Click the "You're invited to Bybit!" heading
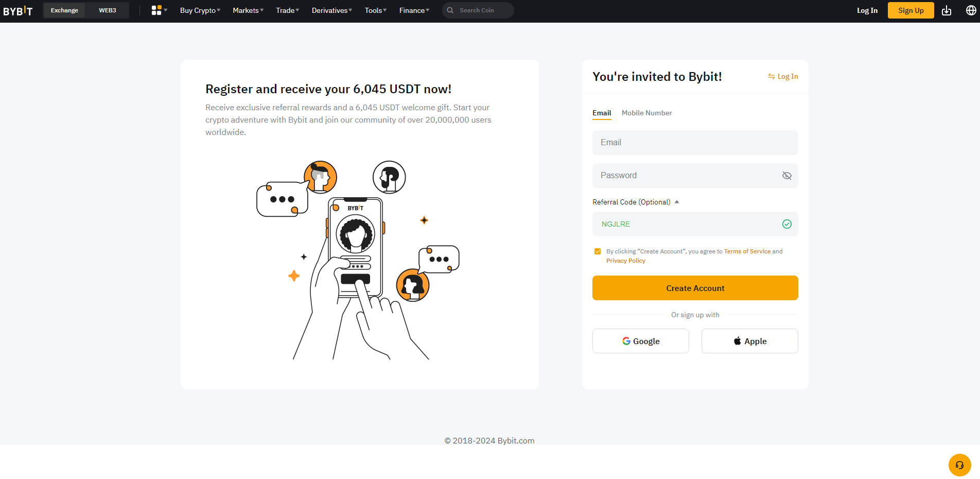 pos(657,77)
